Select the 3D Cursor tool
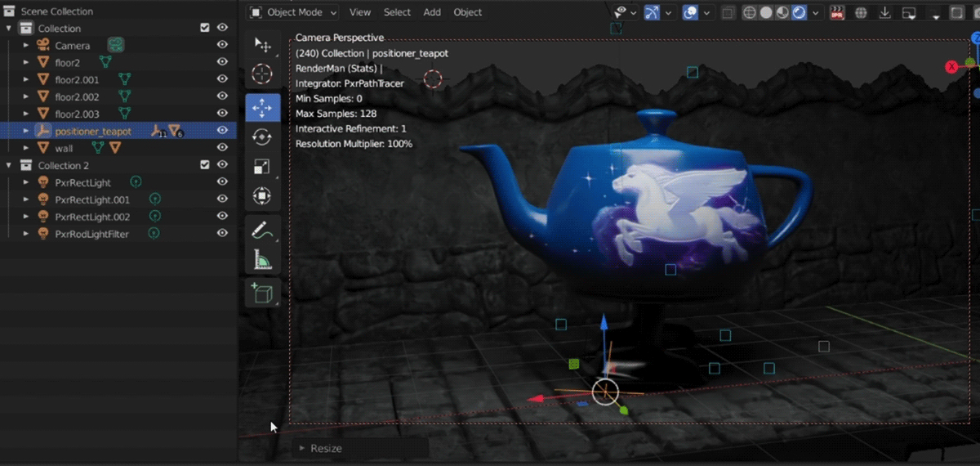Image resolution: width=980 pixels, height=466 pixels. click(x=262, y=74)
